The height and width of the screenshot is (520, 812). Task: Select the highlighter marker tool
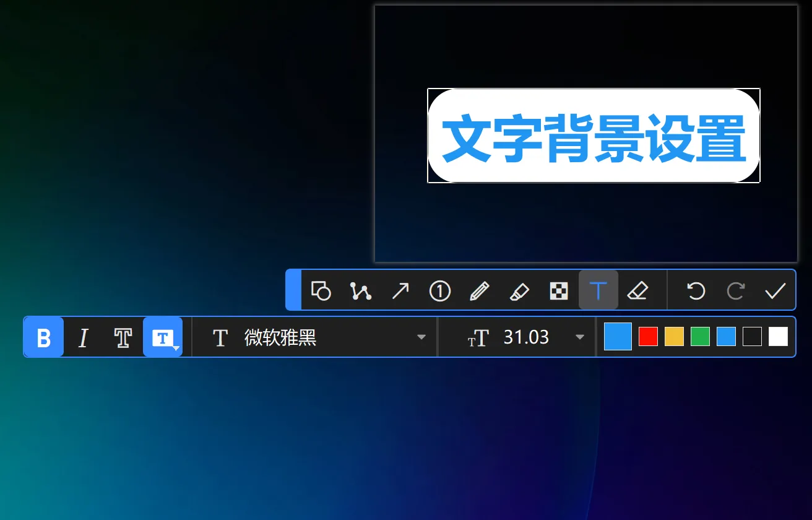coord(519,290)
